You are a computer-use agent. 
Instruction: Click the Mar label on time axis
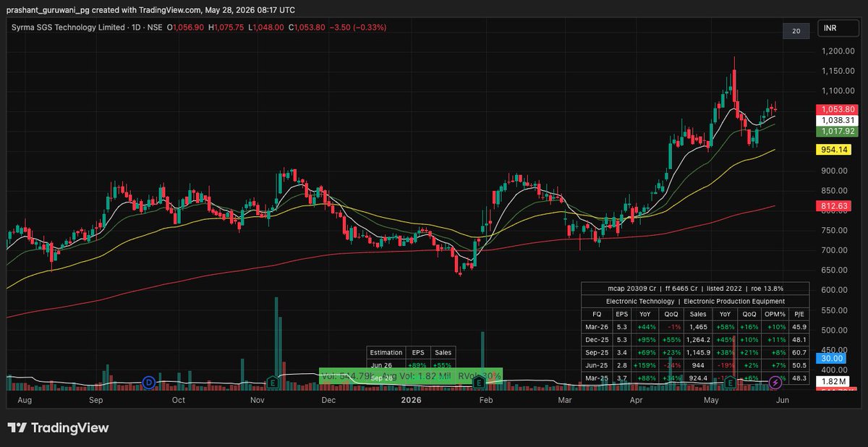[566, 399]
